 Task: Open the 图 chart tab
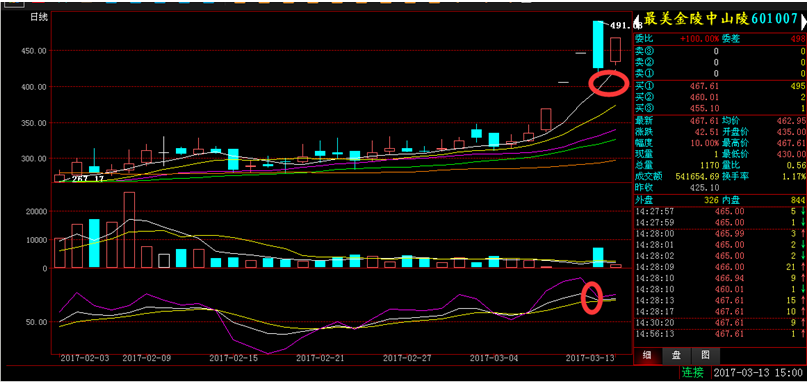(x=705, y=355)
